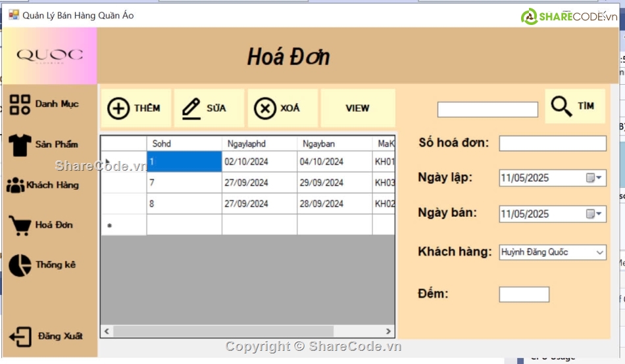Click the pencil icon on SỬA

point(191,108)
